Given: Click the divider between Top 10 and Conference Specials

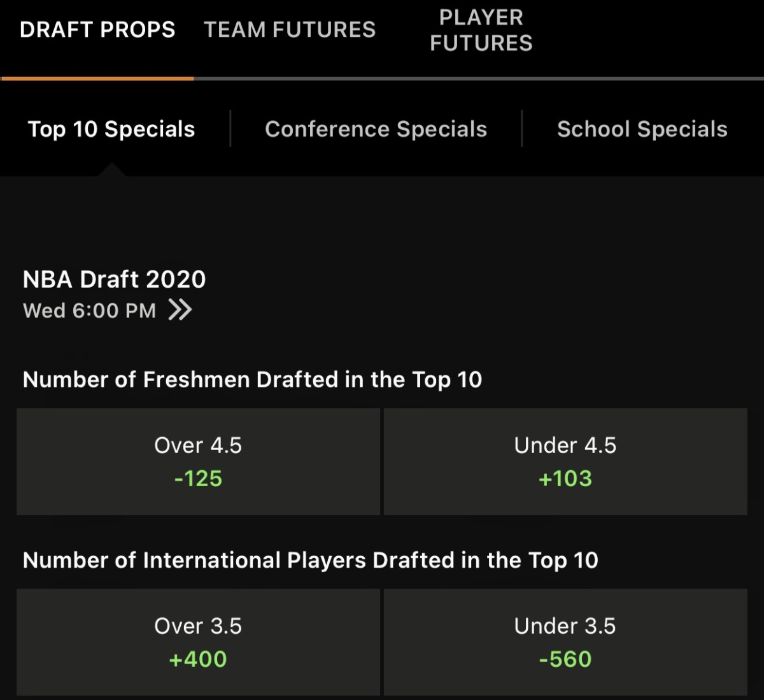Looking at the screenshot, I should (230, 129).
